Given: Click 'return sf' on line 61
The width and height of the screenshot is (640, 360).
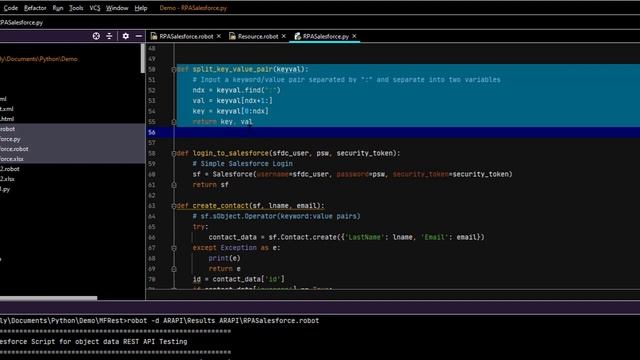Looking at the screenshot, I should tap(211, 185).
